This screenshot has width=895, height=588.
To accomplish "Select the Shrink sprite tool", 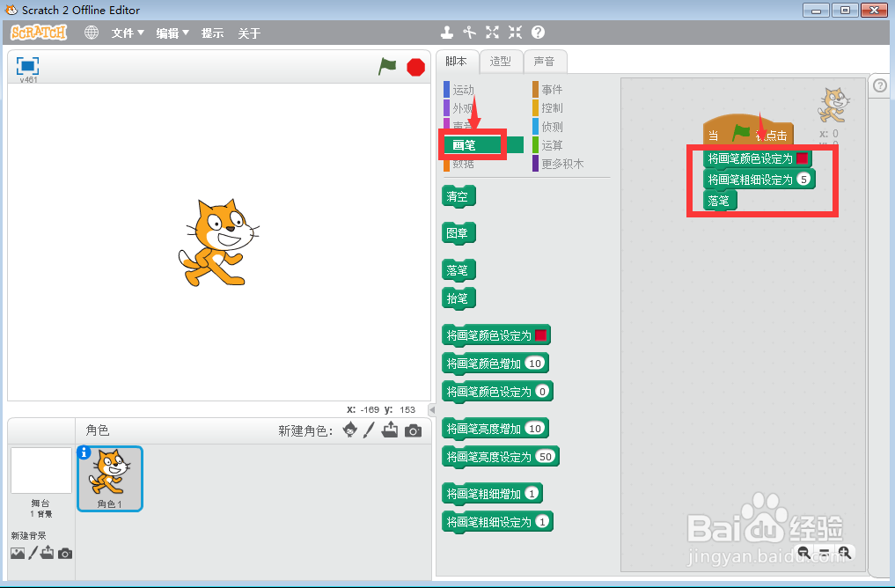I will (x=515, y=33).
